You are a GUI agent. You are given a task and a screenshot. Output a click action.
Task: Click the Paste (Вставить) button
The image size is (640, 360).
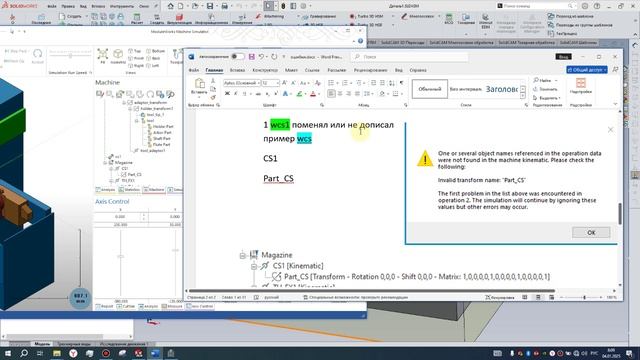pos(199,87)
